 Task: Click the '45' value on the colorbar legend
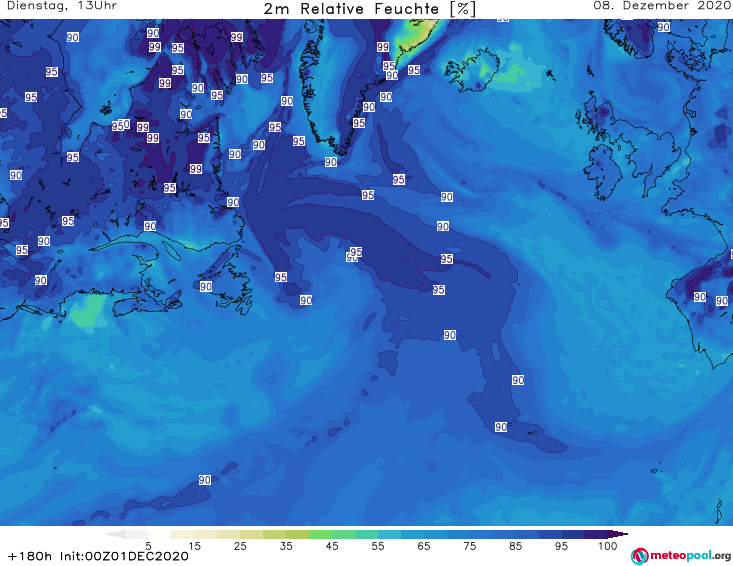(x=332, y=546)
